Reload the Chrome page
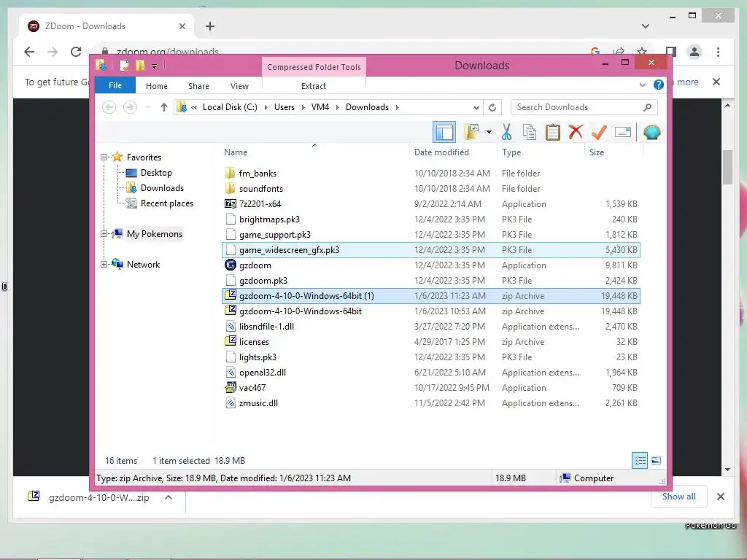This screenshot has width=747, height=560. pyautogui.click(x=76, y=52)
